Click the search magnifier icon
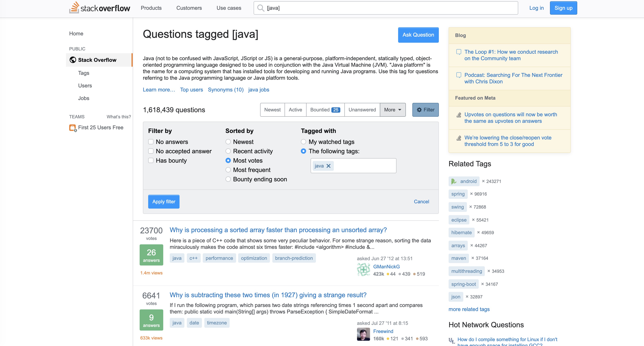Screen dimensions: 644x346 click(x=261, y=8)
